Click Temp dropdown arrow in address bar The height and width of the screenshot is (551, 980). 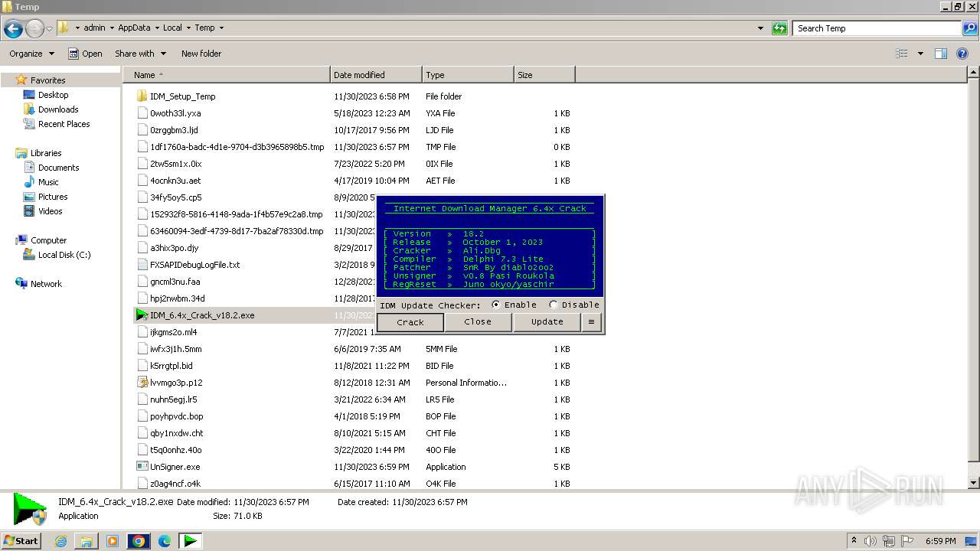click(x=221, y=28)
